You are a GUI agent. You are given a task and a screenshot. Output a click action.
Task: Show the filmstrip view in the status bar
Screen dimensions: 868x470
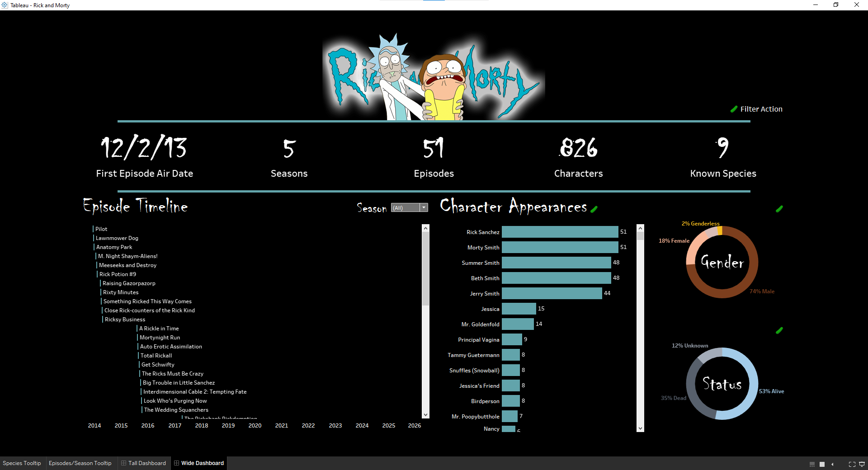[x=812, y=464]
